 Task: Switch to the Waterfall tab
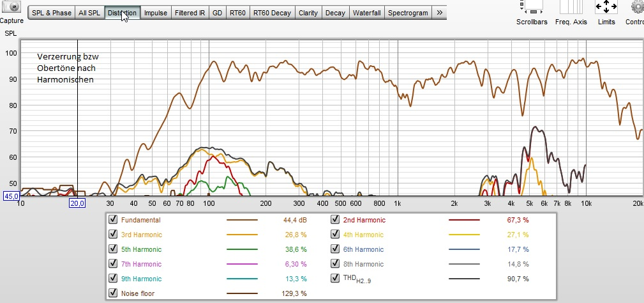click(x=367, y=13)
